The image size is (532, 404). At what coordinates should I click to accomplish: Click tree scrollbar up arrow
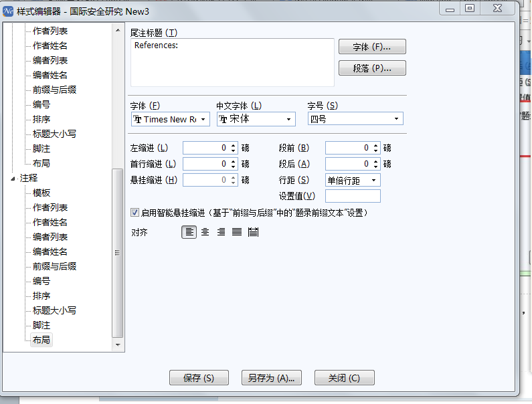tap(118, 30)
